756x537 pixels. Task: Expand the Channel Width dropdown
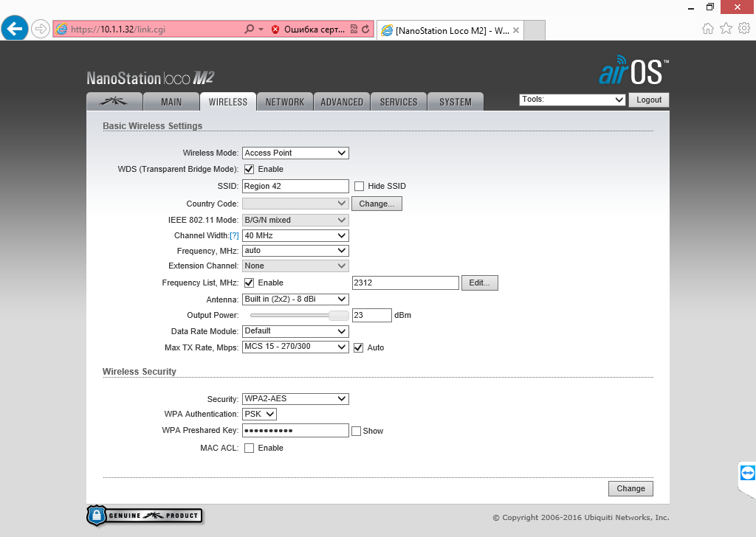(295, 235)
